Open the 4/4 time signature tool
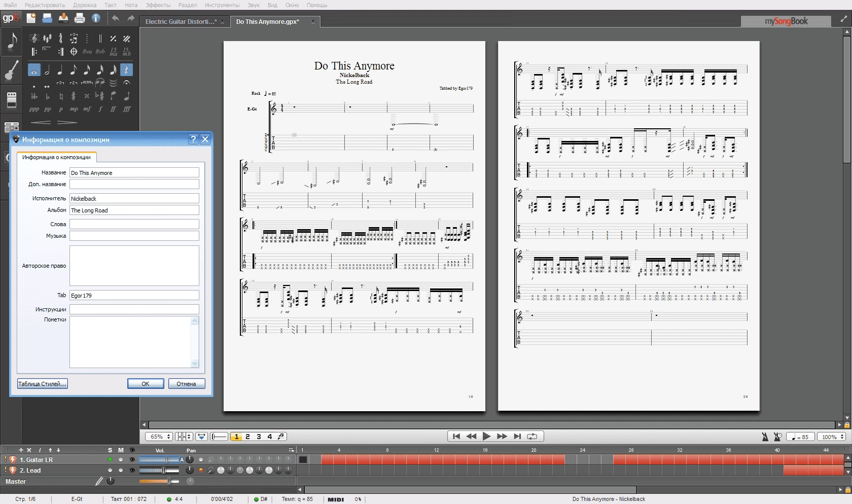Viewport: 852px width, 504px height. [60, 38]
